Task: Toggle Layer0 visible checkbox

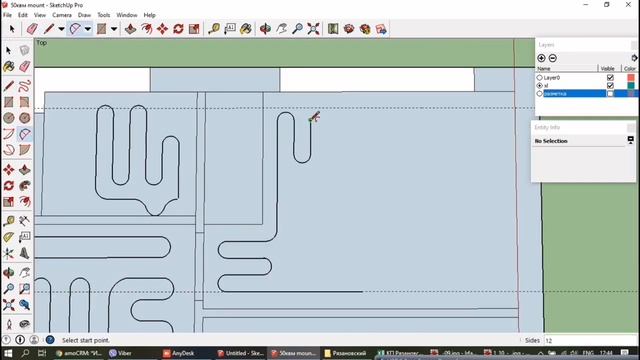Action: [x=610, y=78]
